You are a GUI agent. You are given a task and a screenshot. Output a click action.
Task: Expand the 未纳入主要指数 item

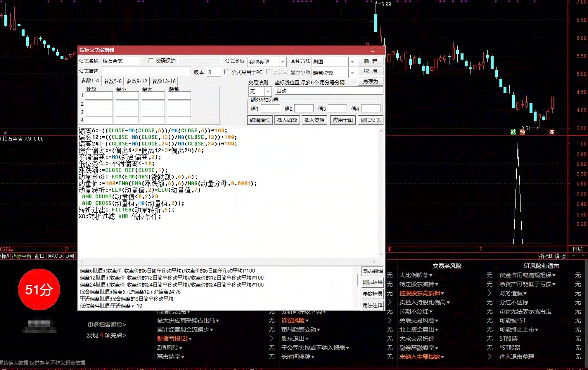click(x=422, y=357)
